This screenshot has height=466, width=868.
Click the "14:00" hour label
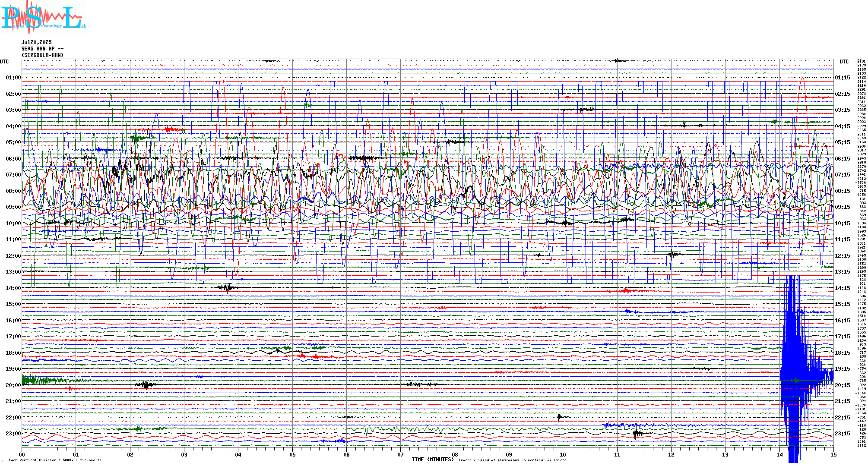(13, 288)
